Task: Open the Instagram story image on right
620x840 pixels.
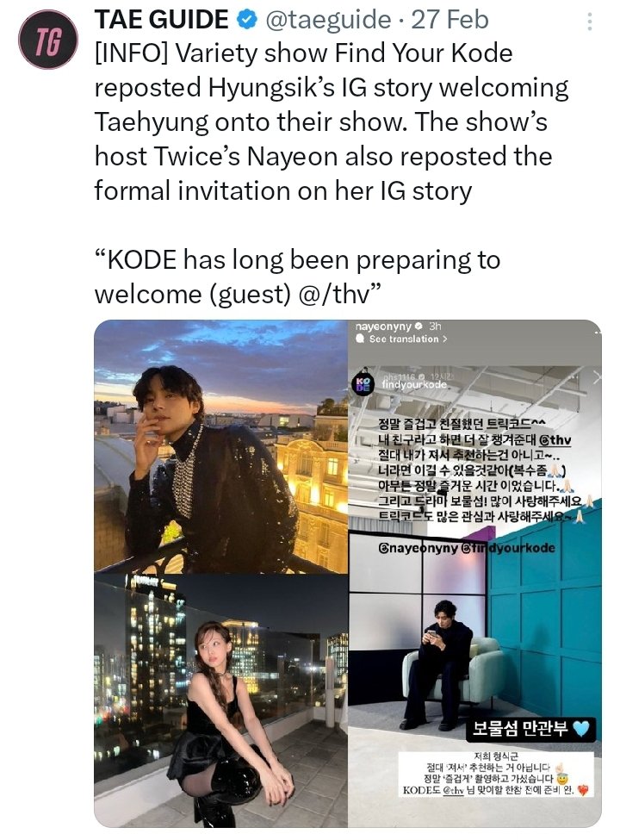Action: coord(475,574)
